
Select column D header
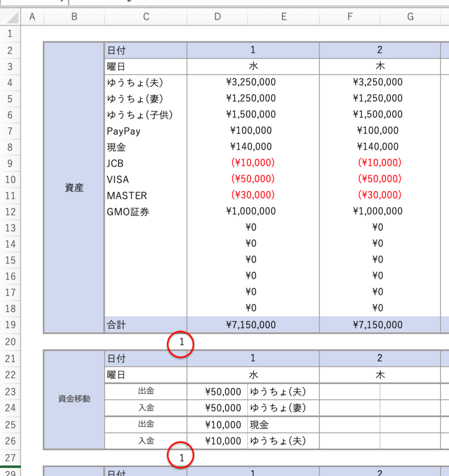[217, 17]
